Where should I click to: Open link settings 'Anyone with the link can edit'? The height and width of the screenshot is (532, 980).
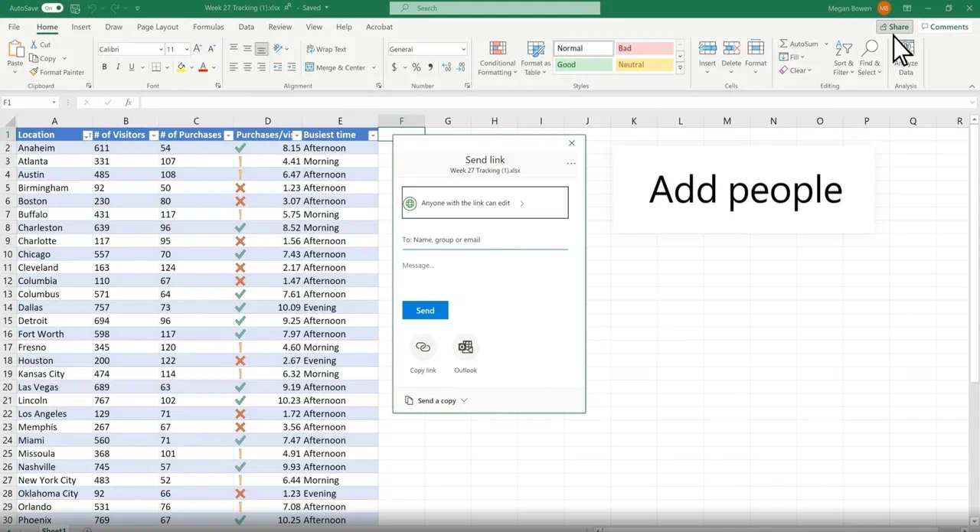(x=485, y=203)
